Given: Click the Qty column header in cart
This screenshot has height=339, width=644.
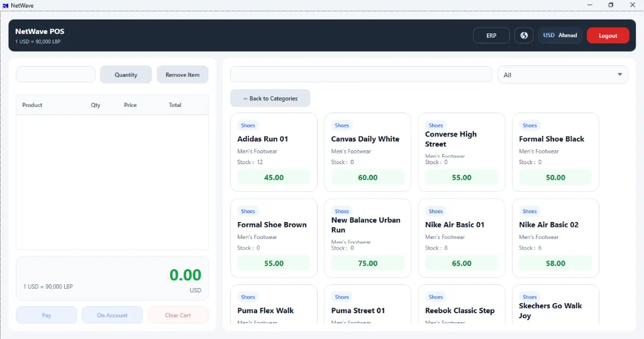Looking at the screenshot, I should point(96,105).
